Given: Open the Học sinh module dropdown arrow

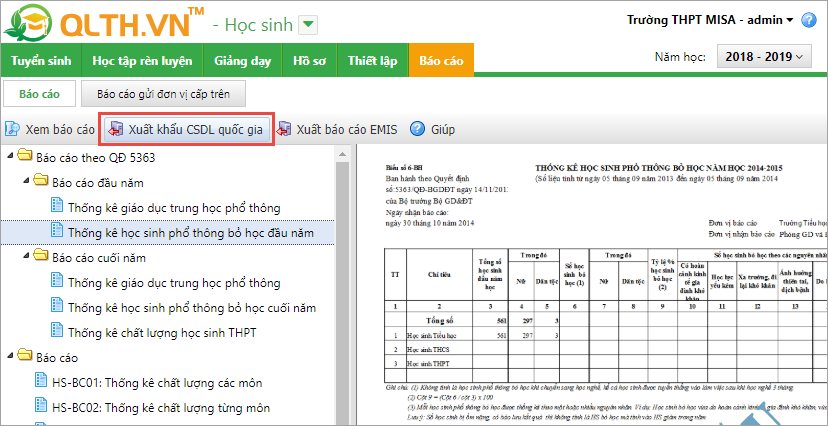Looking at the screenshot, I should click(x=308, y=24).
